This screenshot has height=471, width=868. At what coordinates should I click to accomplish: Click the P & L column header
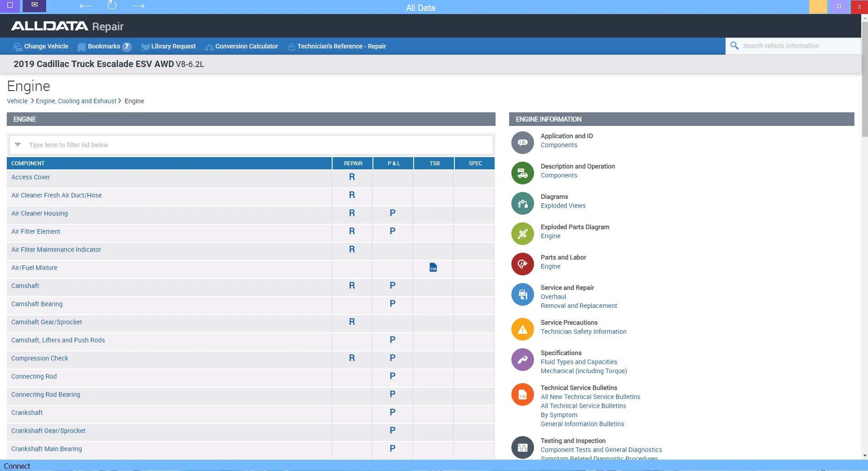point(394,163)
